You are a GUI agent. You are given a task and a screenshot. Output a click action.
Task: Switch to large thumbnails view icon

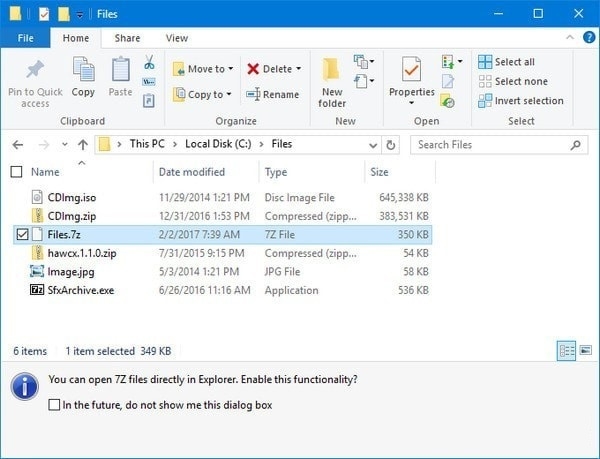tap(585, 350)
